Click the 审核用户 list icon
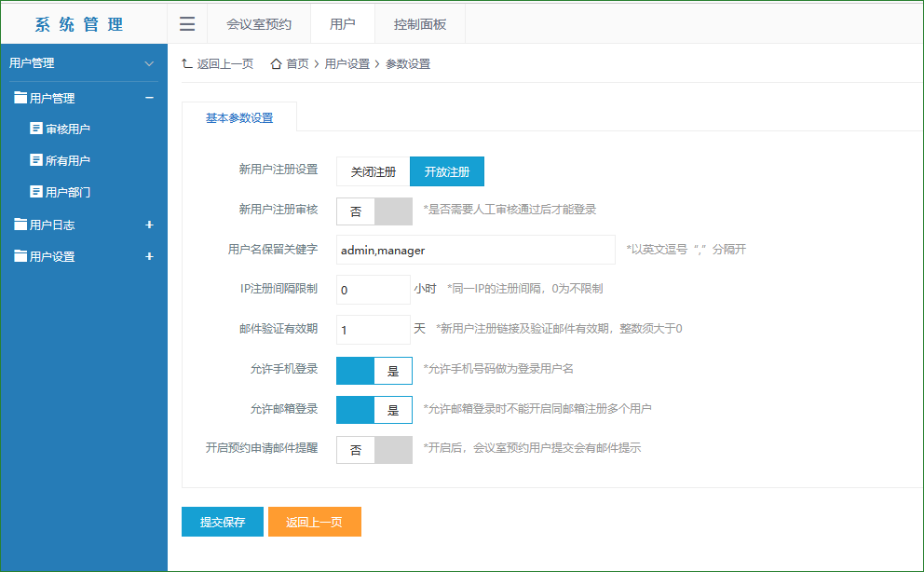The image size is (924, 572). click(x=36, y=129)
